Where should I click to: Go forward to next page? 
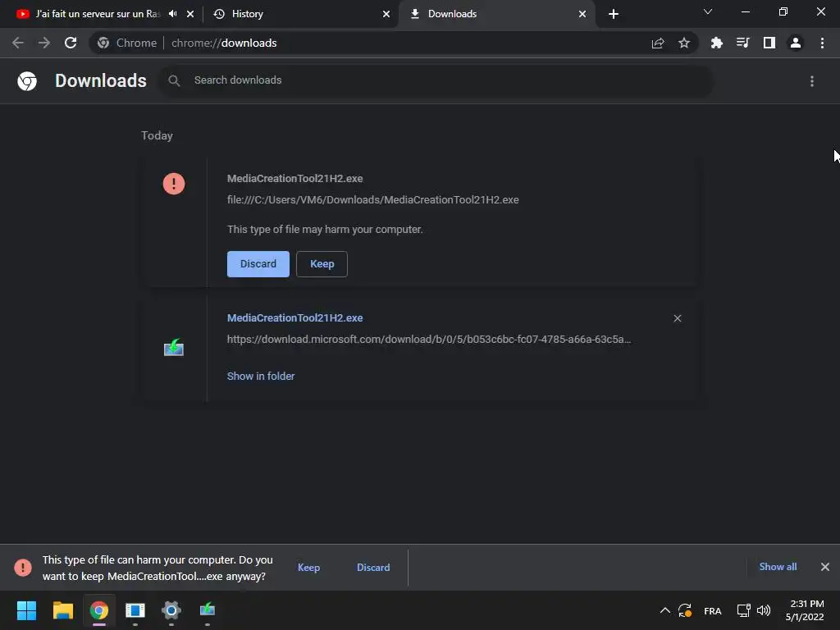(x=44, y=43)
